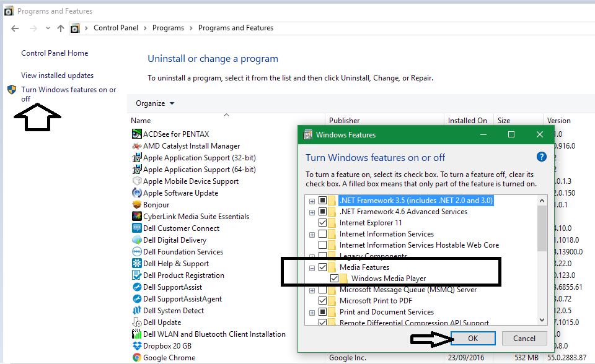Sort list by Publisher column header
The width and height of the screenshot is (595, 364).
(384, 120)
